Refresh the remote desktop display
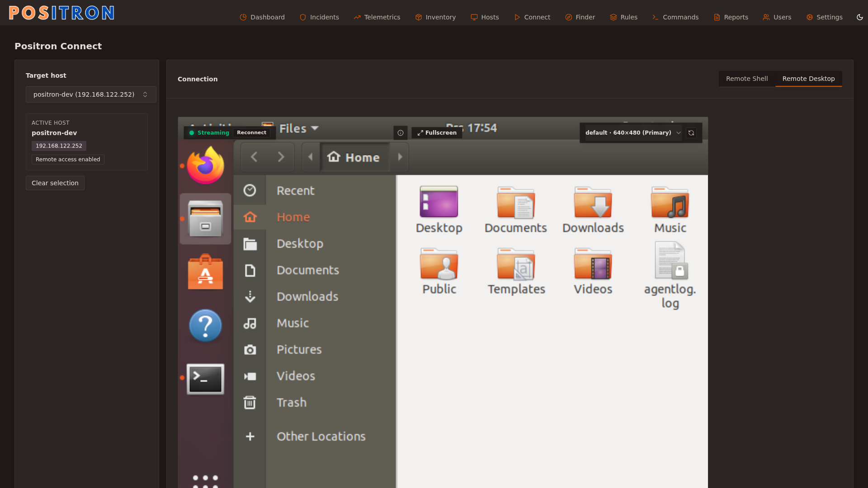 tap(691, 132)
